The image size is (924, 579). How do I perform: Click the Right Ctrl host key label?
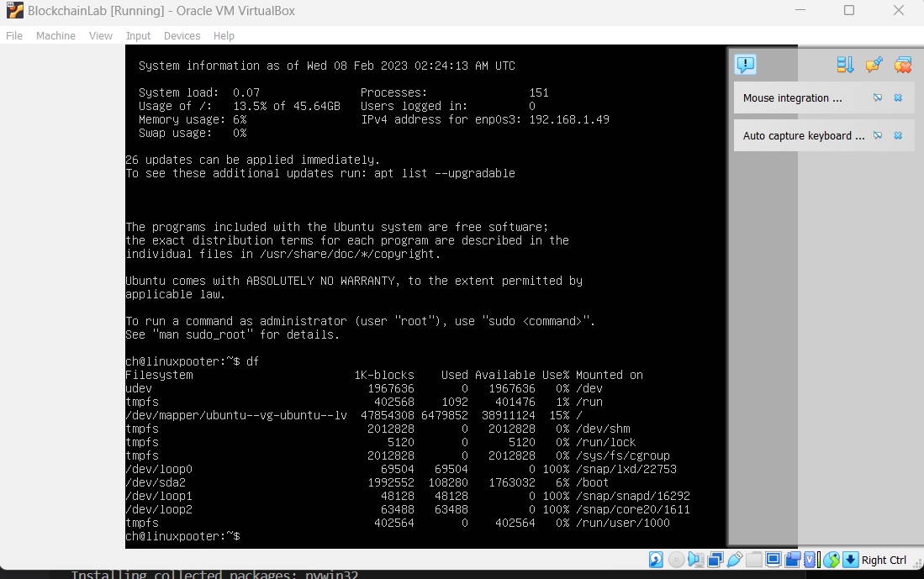pyautogui.click(x=884, y=561)
